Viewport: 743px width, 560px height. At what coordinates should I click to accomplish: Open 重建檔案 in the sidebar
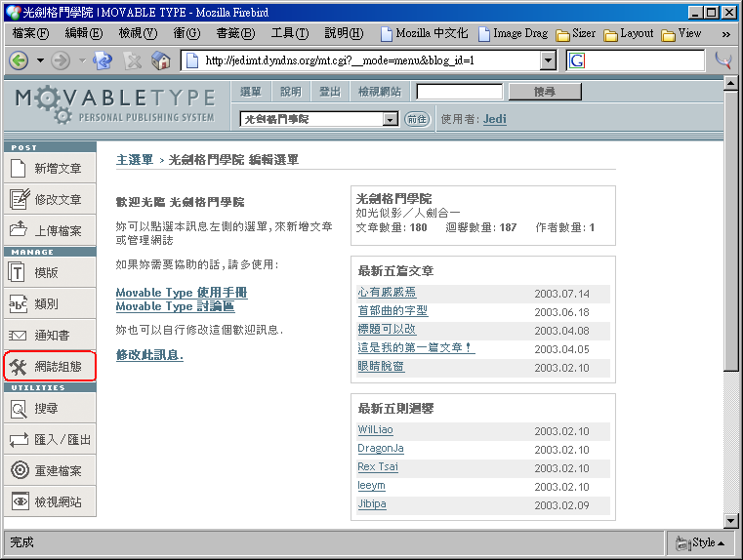(50, 470)
